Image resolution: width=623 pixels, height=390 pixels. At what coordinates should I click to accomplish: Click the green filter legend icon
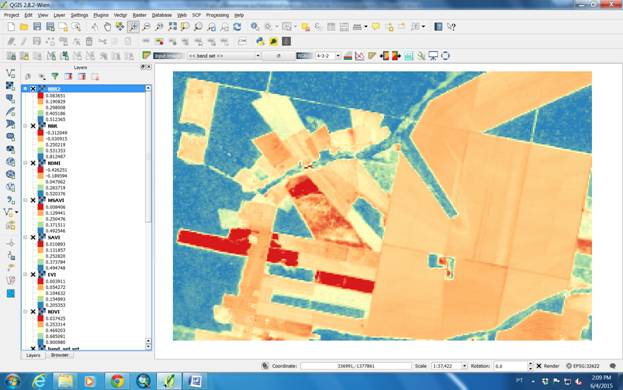click(55, 76)
